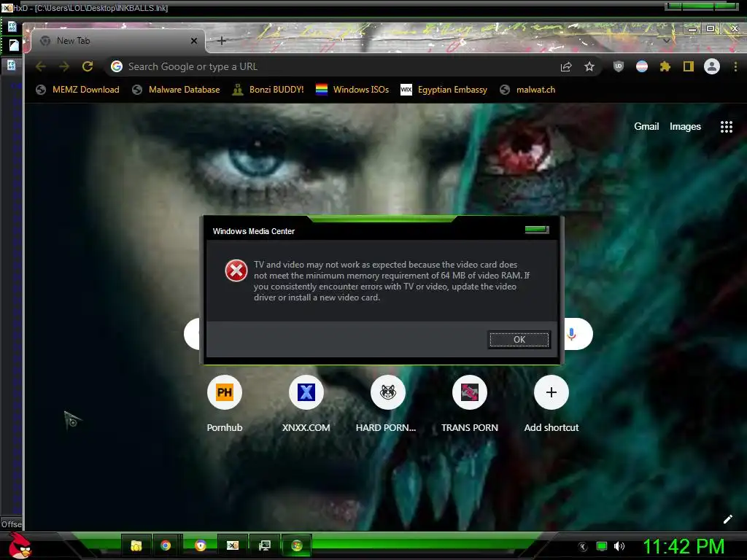The width and height of the screenshot is (747, 560).
Task: Open Gmail link
Action: [646, 127]
